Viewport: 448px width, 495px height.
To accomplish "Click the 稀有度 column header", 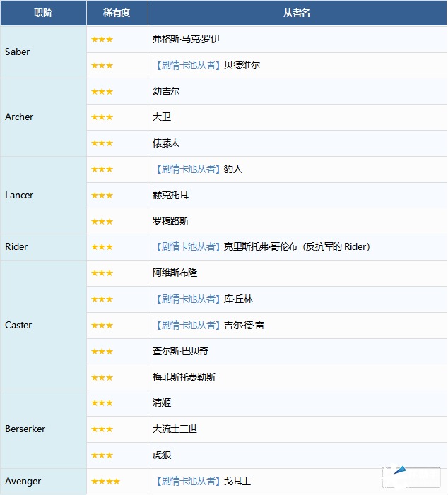I will pyautogui.click(x=117, y=13).
